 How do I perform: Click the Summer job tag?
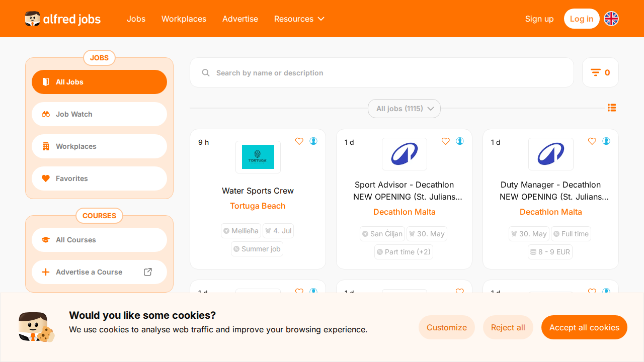tap(257, 249)
